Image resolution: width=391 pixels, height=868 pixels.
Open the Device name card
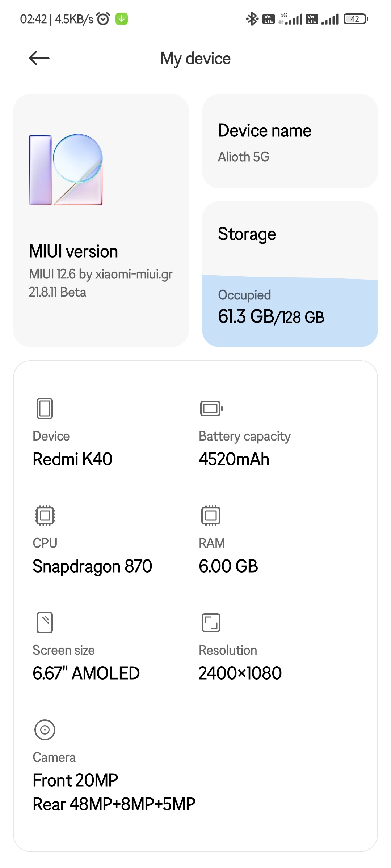pos(290,141)
